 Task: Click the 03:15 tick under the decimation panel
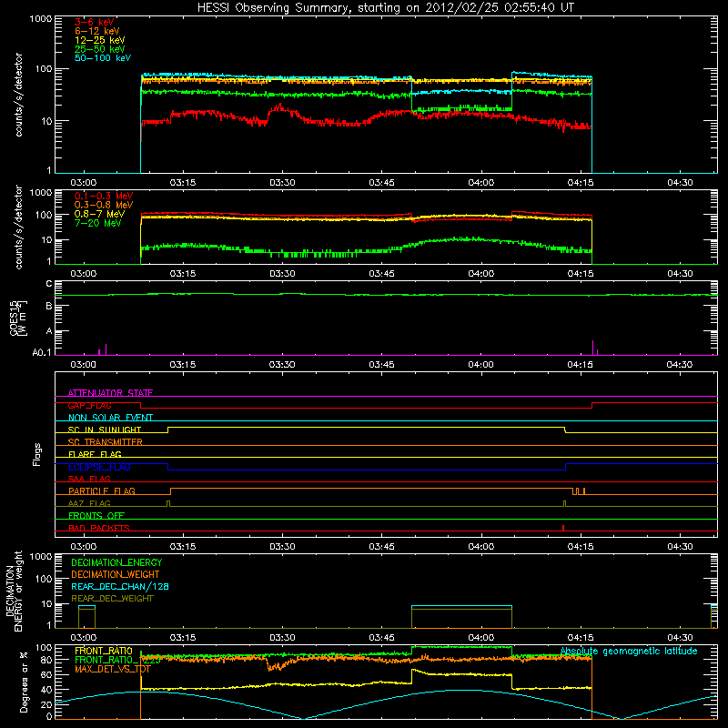(x=183, y=638)
